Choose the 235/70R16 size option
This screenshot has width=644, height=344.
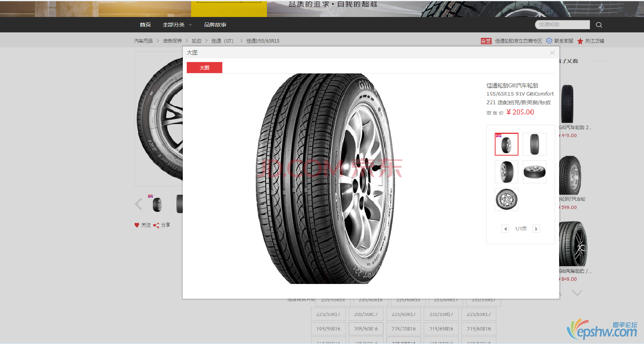click(404, 329)
